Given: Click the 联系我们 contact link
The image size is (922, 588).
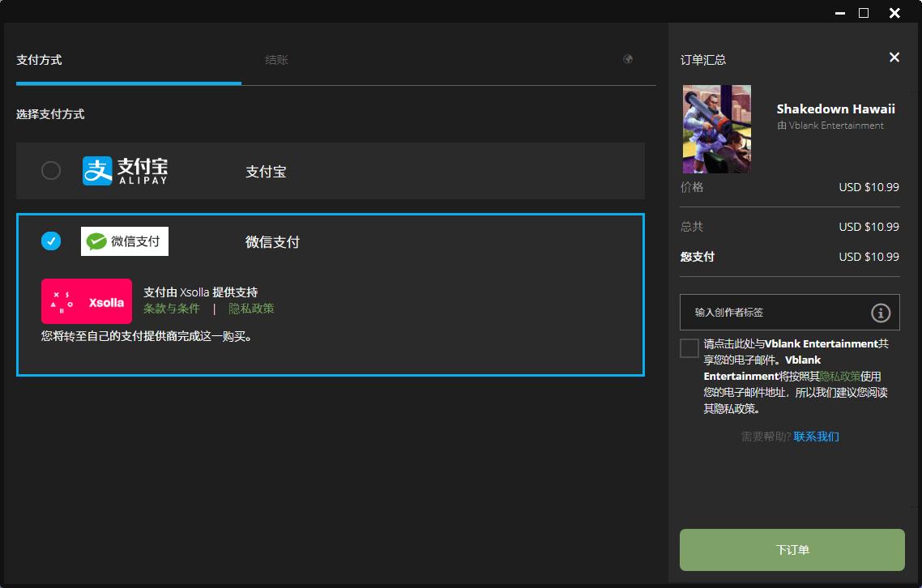Looking at the screenshot, I should coord(816,437).
